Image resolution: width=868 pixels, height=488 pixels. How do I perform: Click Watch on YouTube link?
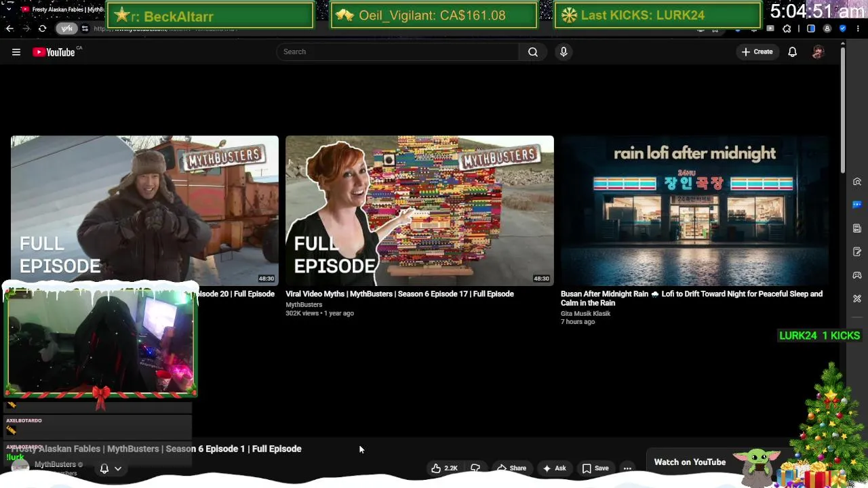(x=690, y=462)
